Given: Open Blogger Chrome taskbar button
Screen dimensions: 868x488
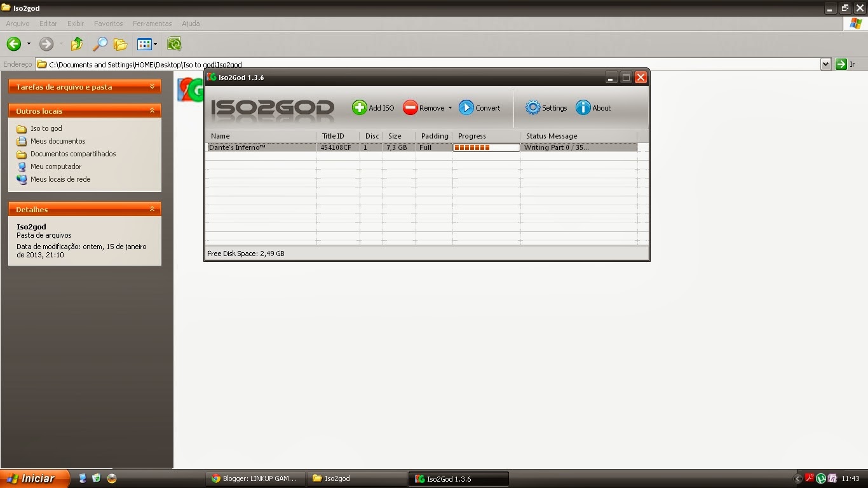Looking at the screenshot, I should coord(255,478).
